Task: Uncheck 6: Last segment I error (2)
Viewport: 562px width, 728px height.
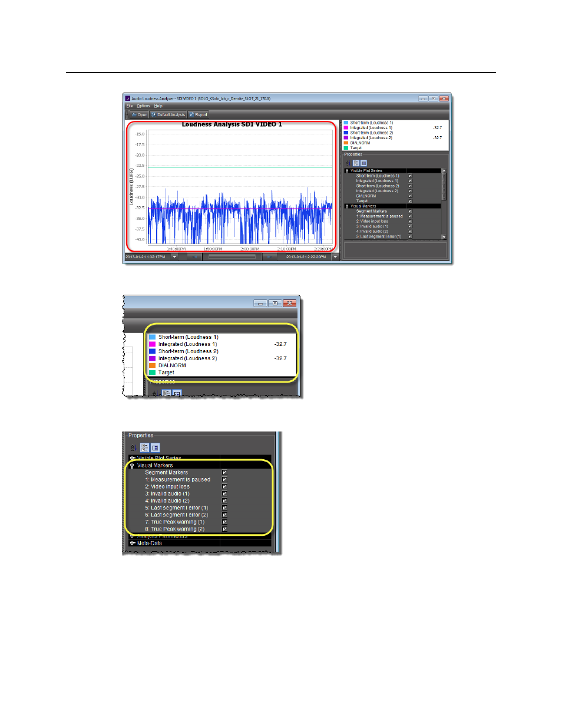Action: [224, 515]
